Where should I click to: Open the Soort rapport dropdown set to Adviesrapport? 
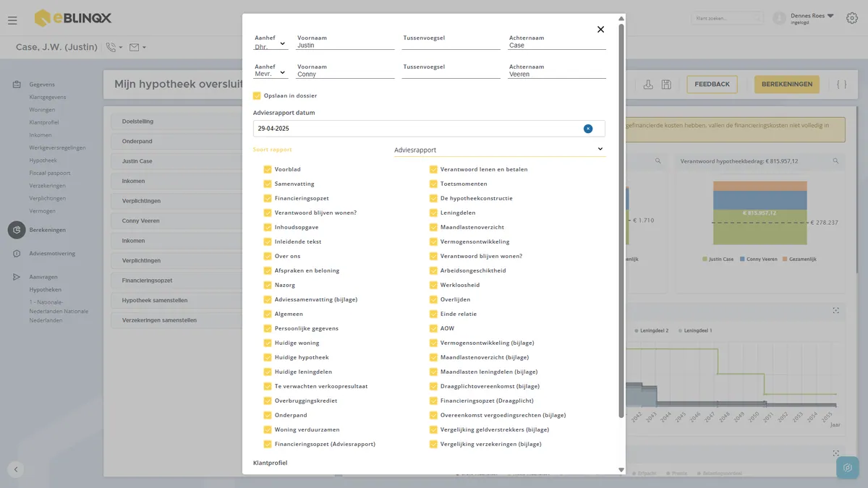[500, 150]
